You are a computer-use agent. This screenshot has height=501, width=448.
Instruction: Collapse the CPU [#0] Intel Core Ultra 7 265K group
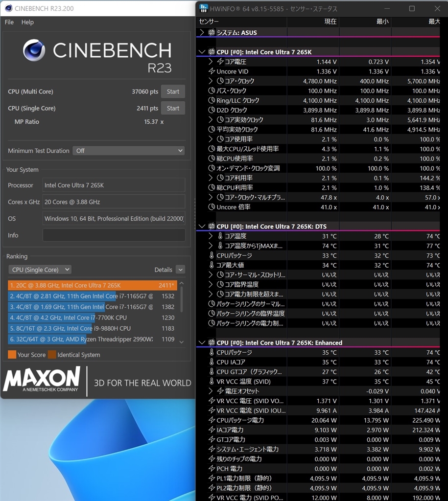coord(202,52)
